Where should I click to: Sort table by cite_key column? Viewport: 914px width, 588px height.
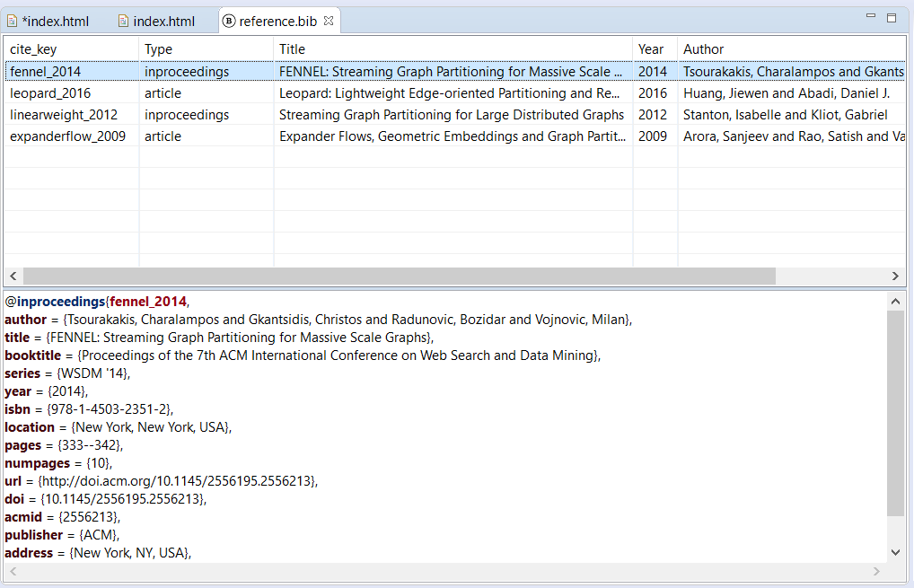(72, 49)
